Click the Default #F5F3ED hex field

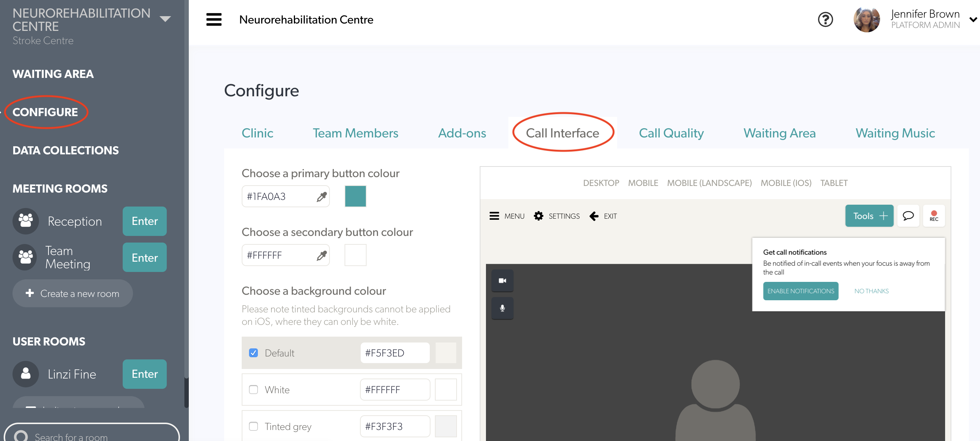click(395, 353)
